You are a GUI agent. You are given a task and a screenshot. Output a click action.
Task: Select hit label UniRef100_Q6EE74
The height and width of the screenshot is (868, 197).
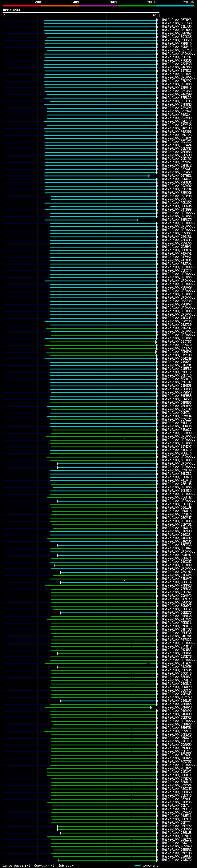[x=177, y=582]
